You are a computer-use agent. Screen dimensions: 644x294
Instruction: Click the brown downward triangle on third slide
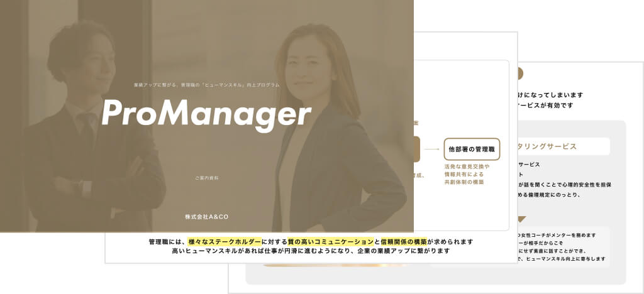pyautogui.click(x=520, y=219)
